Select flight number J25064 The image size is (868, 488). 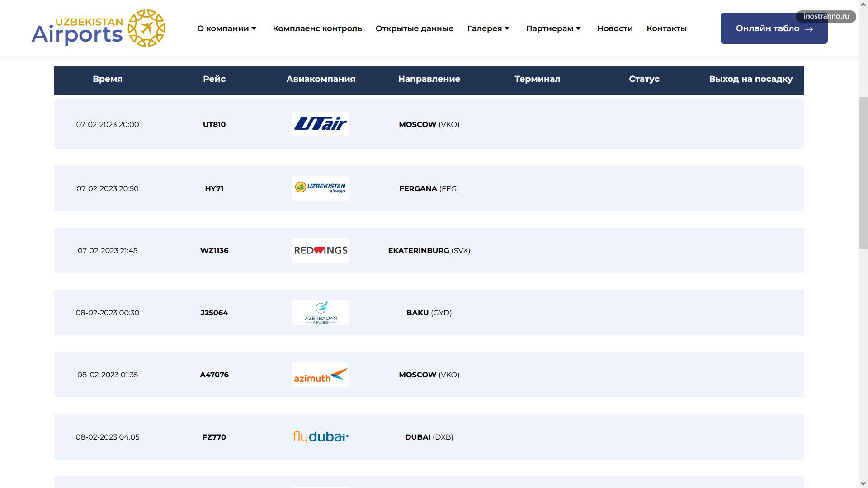coord(214,313)
